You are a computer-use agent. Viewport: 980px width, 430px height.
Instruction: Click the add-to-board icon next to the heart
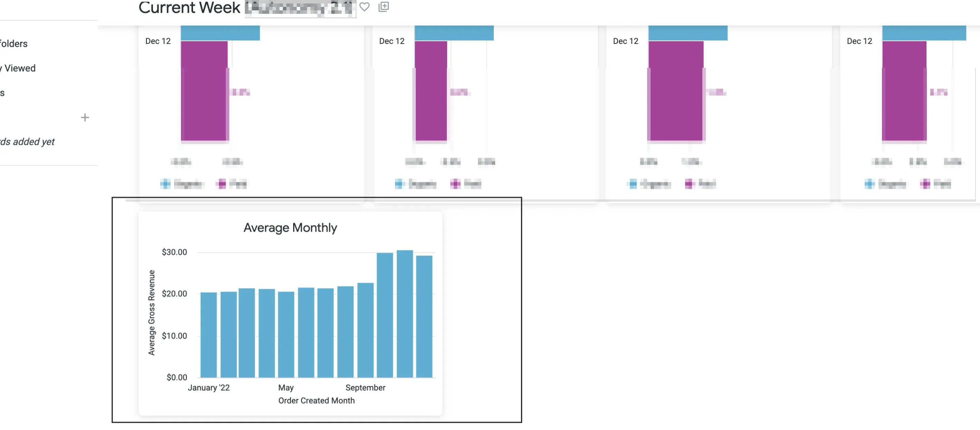384,7
